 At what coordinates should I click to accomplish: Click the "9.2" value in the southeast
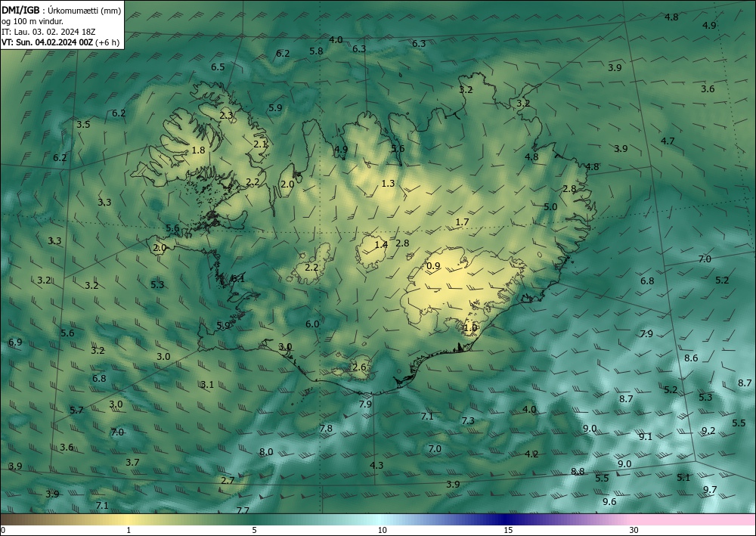point(708,430)
